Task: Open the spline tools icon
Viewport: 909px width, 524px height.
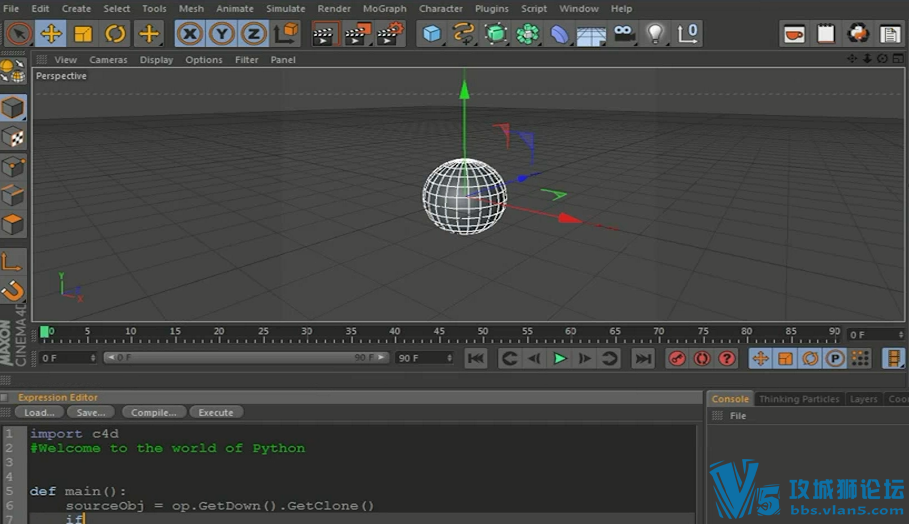Action: coord(463,34)
